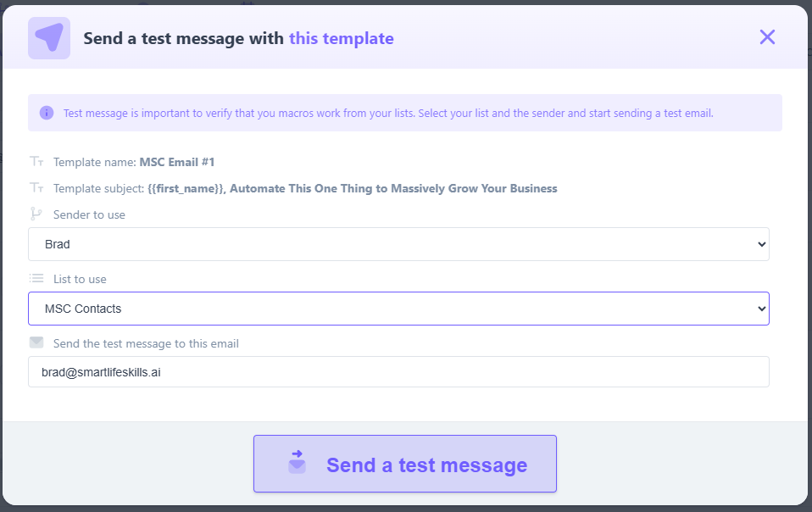Expand the MSC Contacts list dropdown
Screen dimensions: 812x512
pos(398,309)
